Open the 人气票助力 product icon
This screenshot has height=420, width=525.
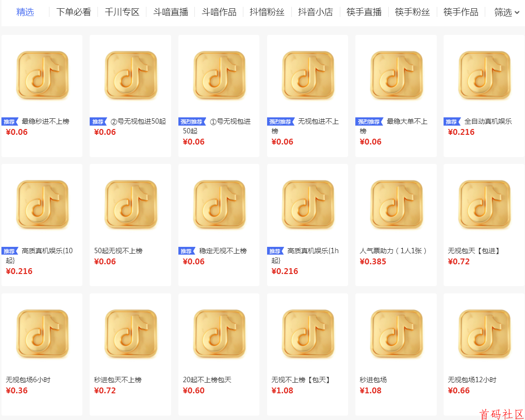(396, 205)
